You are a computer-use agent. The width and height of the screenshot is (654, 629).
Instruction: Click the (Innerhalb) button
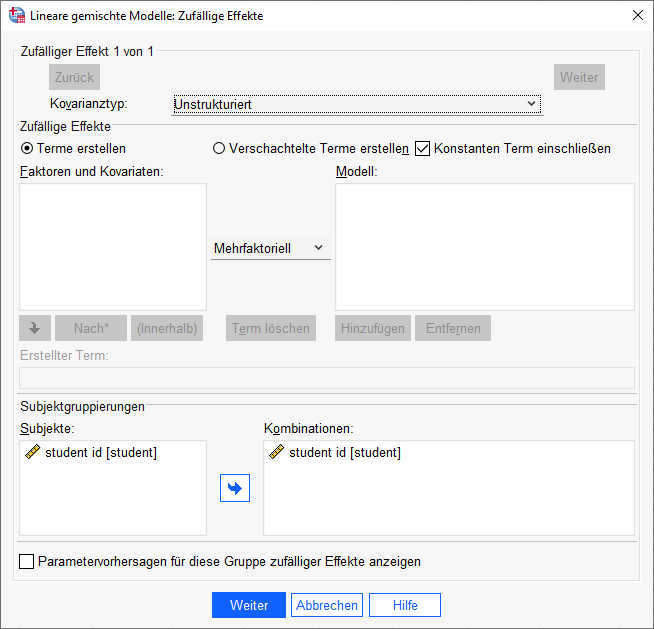pyautogui.click(x=167, y=328)
